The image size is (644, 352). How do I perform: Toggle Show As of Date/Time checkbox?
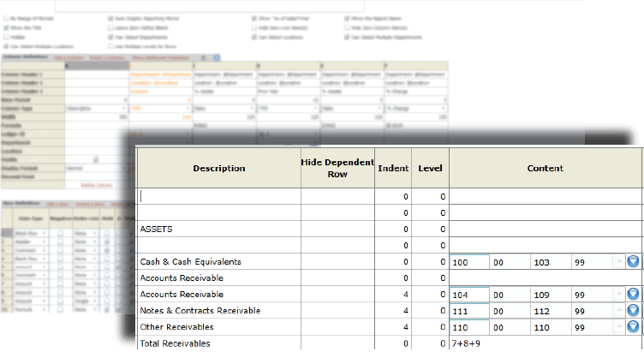(x=254, y=19)
